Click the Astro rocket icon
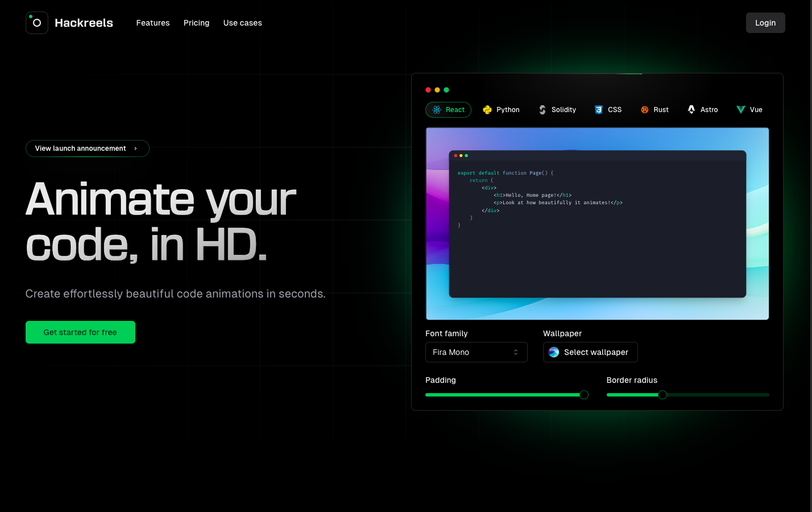This screenshot has width=812, height=512. tap(691, 109)
